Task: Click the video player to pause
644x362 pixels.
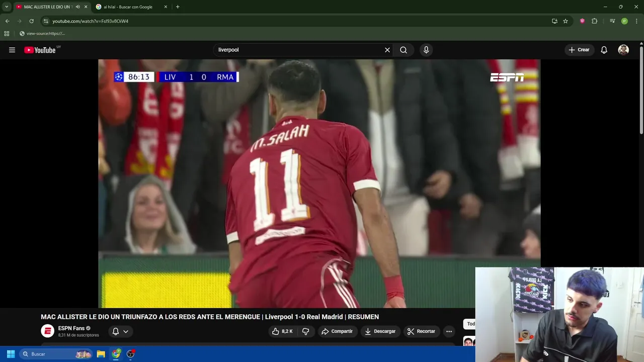Action: (x=319, y=184)
